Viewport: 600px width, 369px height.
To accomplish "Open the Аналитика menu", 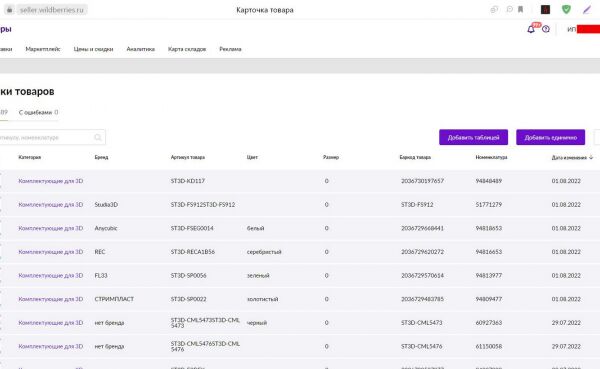I will (x=140, y=49).
